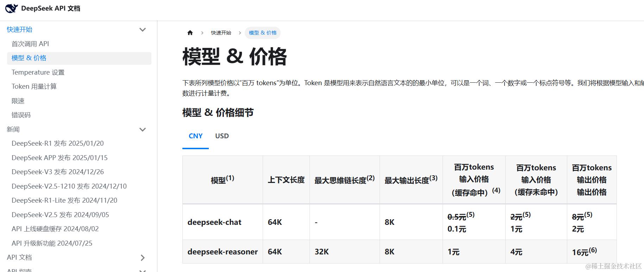The width and height of the screenshot is (644, 272).
Task: Click the DeepSeek whale logo icon
Action: (11, 8)
